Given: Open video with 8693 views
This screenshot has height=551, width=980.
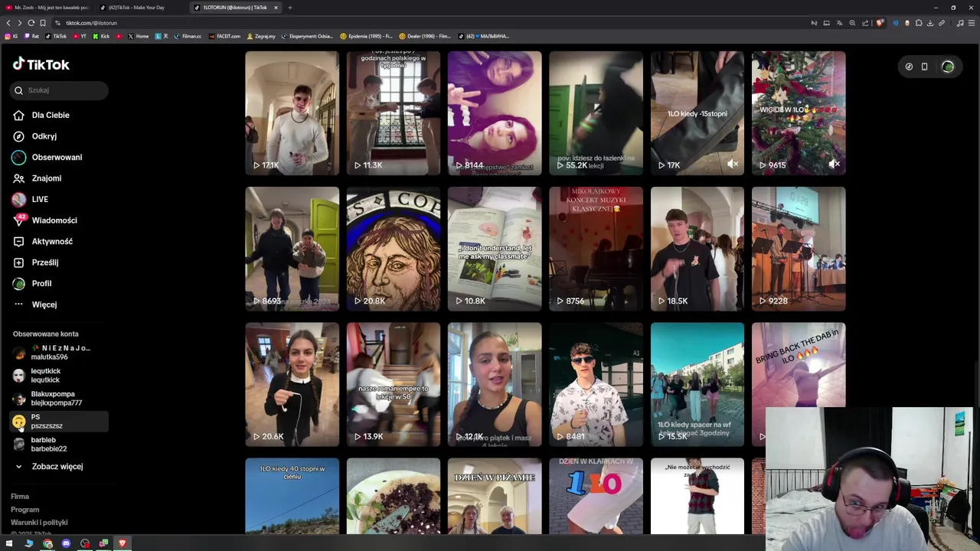Looking at the screenshot, I should 292,249.
